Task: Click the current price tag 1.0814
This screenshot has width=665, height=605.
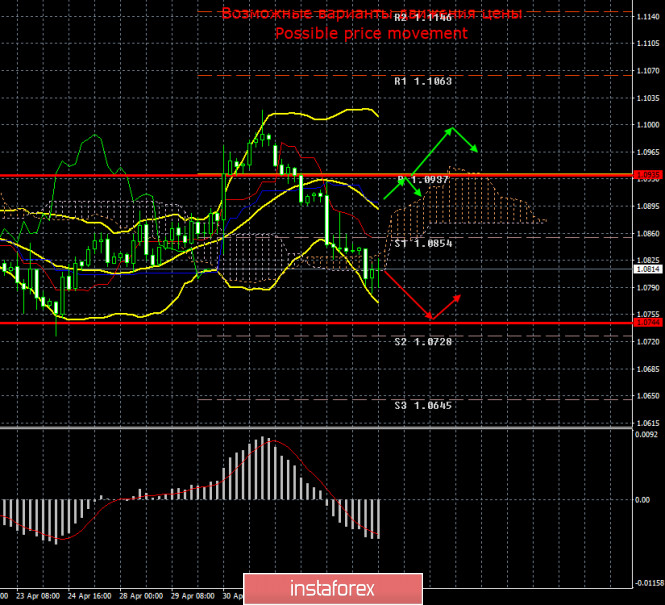Action: point(647,269)
